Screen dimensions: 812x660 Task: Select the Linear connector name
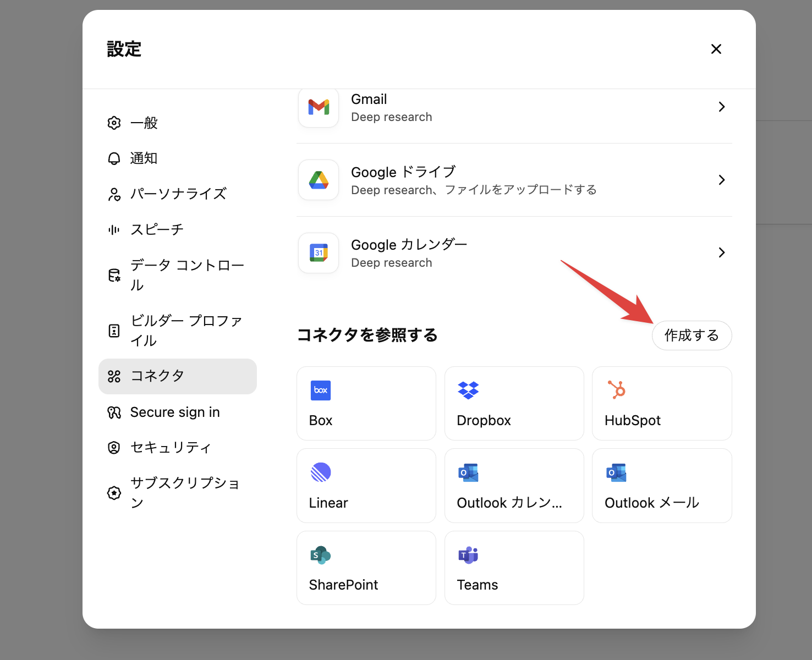(328, 503)
